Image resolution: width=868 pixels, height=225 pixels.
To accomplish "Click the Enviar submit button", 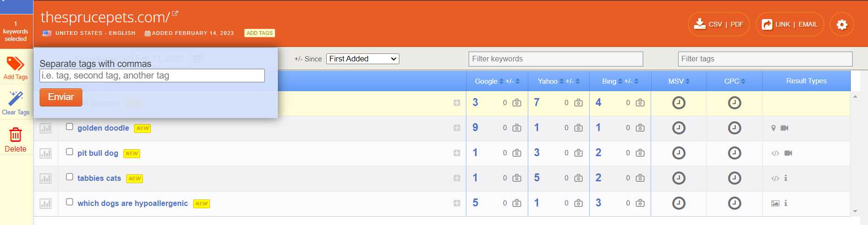I will click(61, 97).
